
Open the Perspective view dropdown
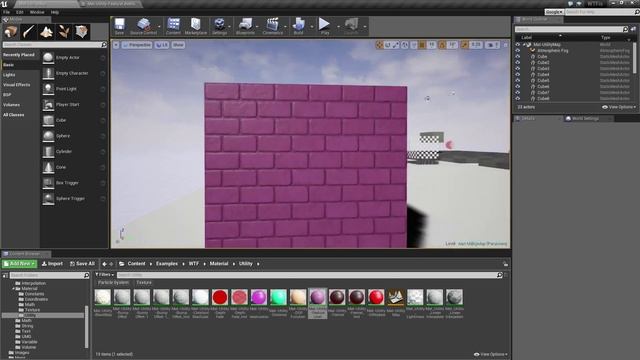point(137,45)
